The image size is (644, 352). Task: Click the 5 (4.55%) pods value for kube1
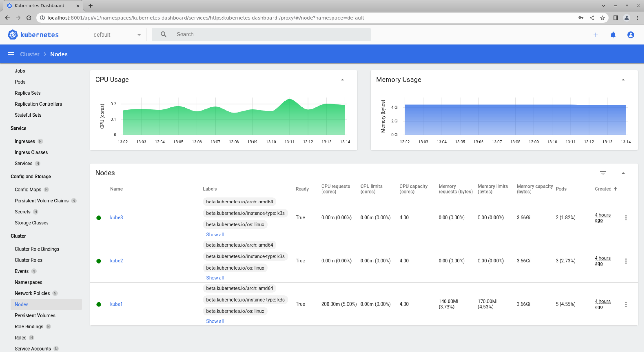(565, 304)
